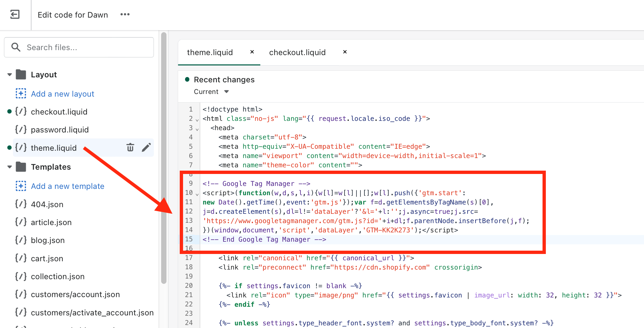Click the customers/account.json file type icon
The height and width of the screenshot is (328, 644).
[21, 294]
